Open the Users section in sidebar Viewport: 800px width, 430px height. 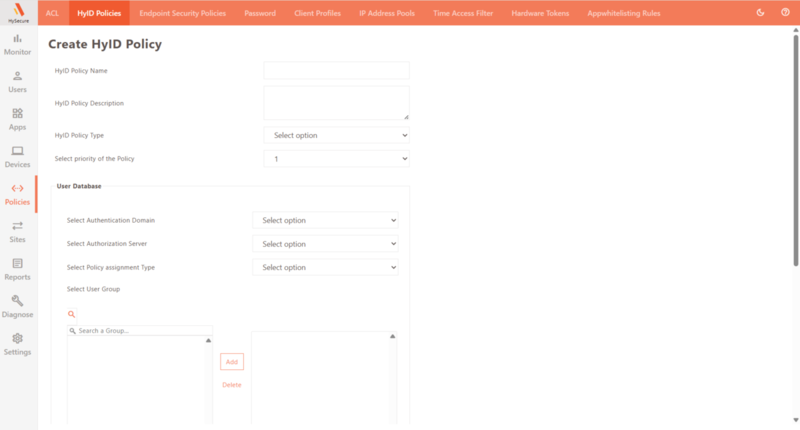tap(17, 82)
